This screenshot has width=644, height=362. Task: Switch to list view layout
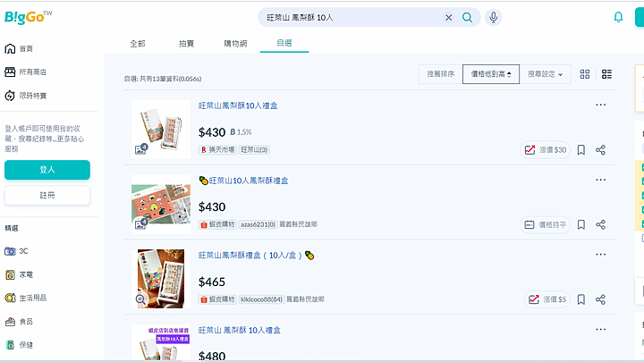[606, 74]
